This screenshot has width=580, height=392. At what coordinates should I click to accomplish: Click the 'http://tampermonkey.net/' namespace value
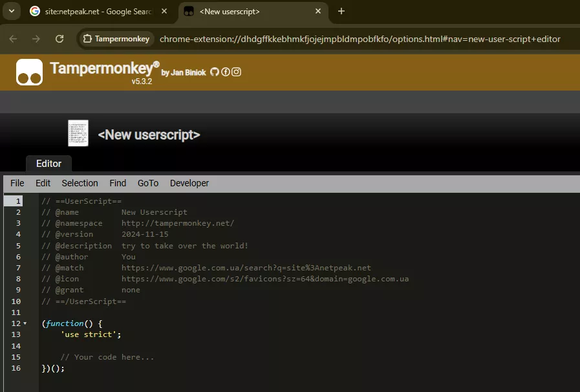[178, 224]
